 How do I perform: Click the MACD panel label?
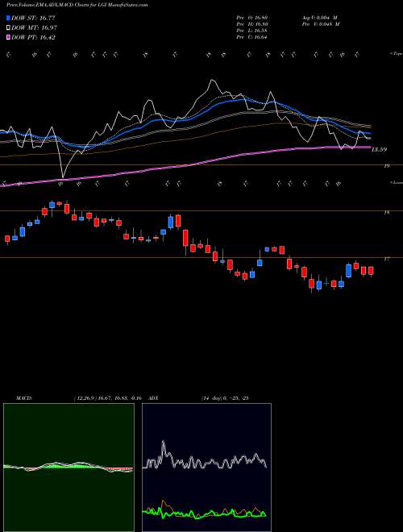(x=24, y=397)
